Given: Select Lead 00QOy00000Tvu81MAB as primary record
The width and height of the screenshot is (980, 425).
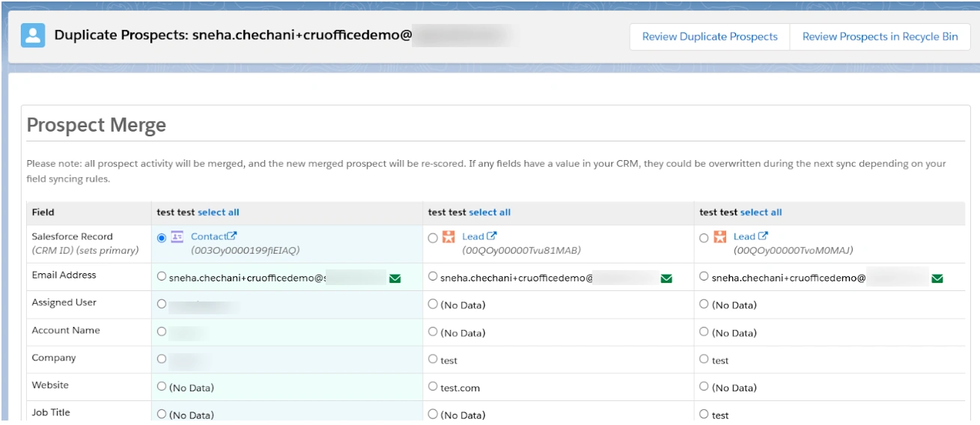Looking at the screenshot, I should tap(433, 237).
